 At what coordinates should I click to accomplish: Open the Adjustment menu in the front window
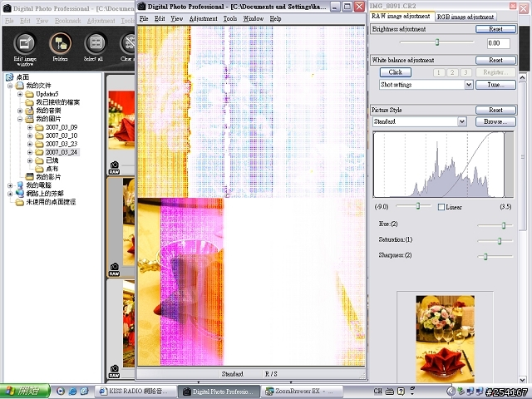(x=203, y=18)
